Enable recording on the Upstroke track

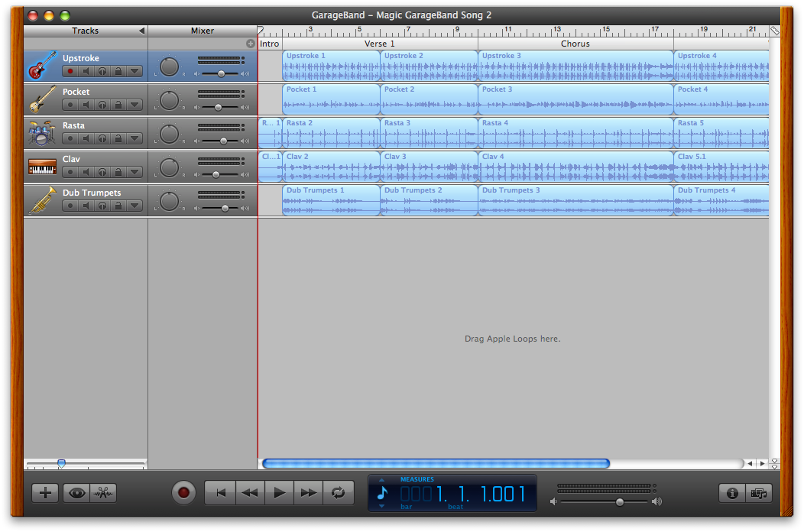(x=70, y=71)
